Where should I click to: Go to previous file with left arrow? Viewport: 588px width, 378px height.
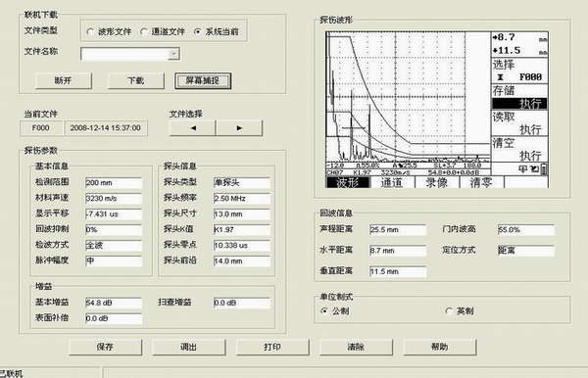tap(193, 128)
